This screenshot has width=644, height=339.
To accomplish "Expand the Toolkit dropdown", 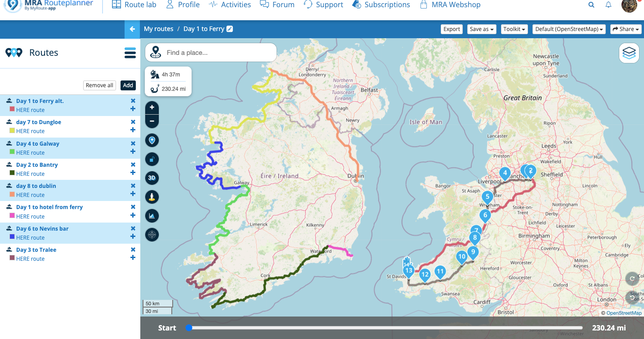I will tap(514, 29).
